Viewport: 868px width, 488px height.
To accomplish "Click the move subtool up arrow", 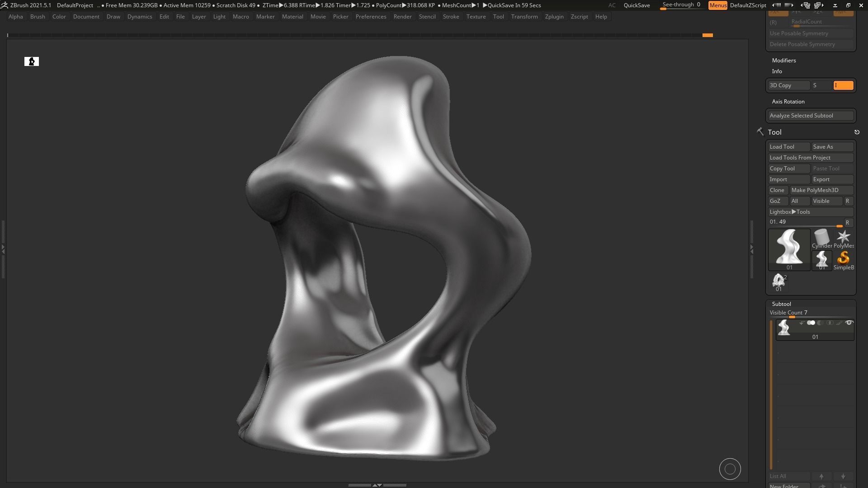I will pyautogui.click(x=821, y=476).
